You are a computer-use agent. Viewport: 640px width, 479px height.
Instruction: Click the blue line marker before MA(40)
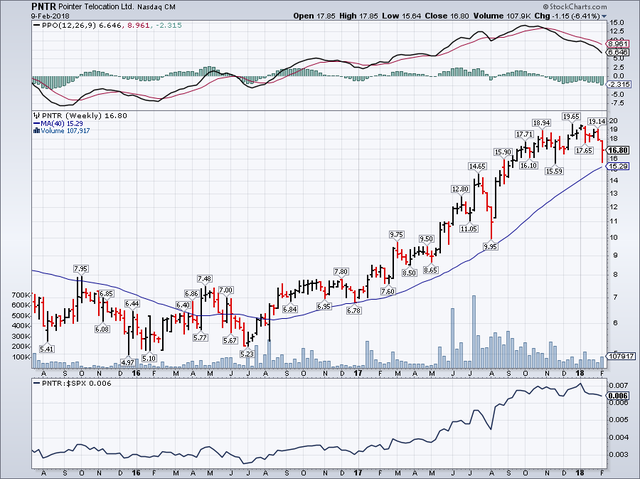pyautogui.click(x=36, y=123)
